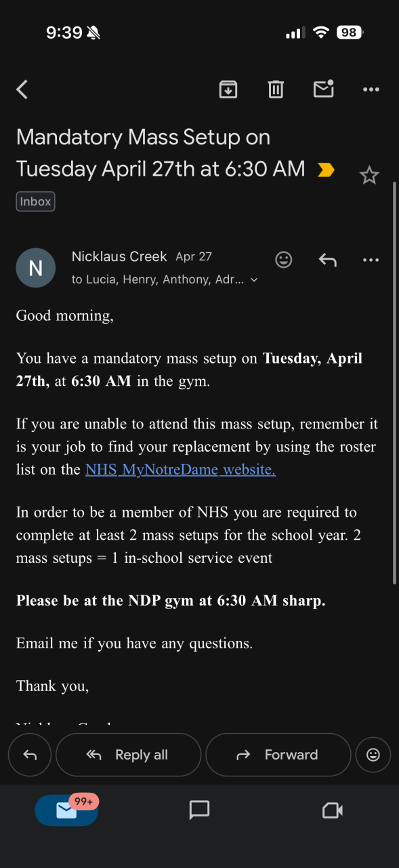Tap the Reply all button
Image resolution: width=399 pixels, height=868 pixels.
(129, 755)
